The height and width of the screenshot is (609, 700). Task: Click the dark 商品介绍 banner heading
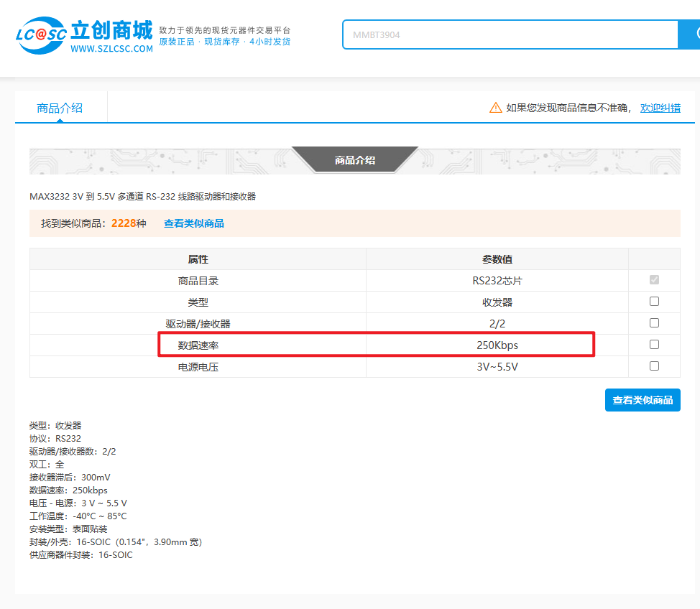[x=354, y=160]
